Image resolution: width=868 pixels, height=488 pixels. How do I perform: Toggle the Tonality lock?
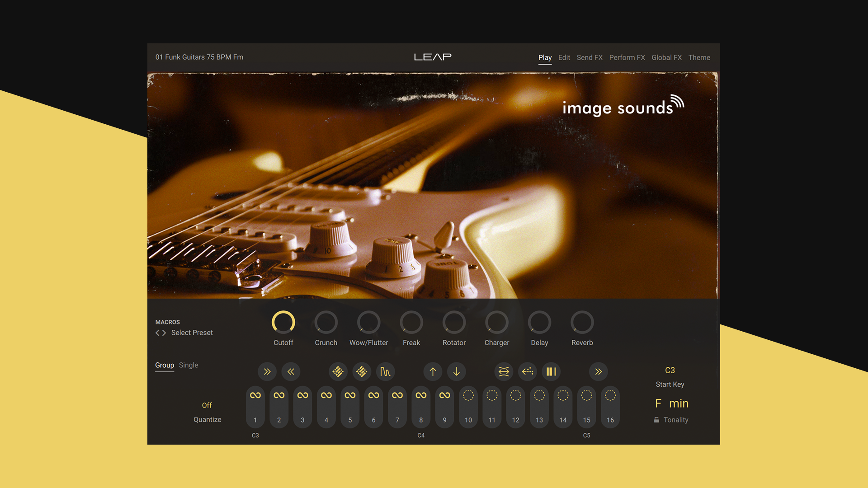click(657, 419)
